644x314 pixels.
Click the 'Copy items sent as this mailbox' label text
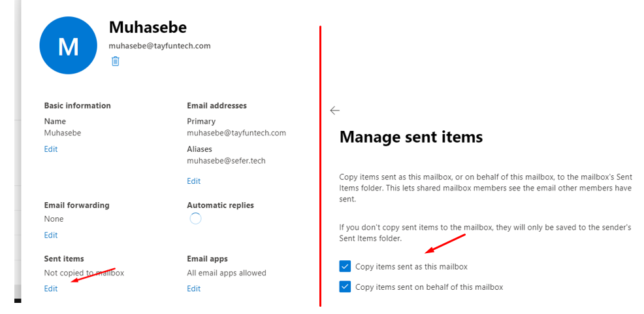(411, 267)
